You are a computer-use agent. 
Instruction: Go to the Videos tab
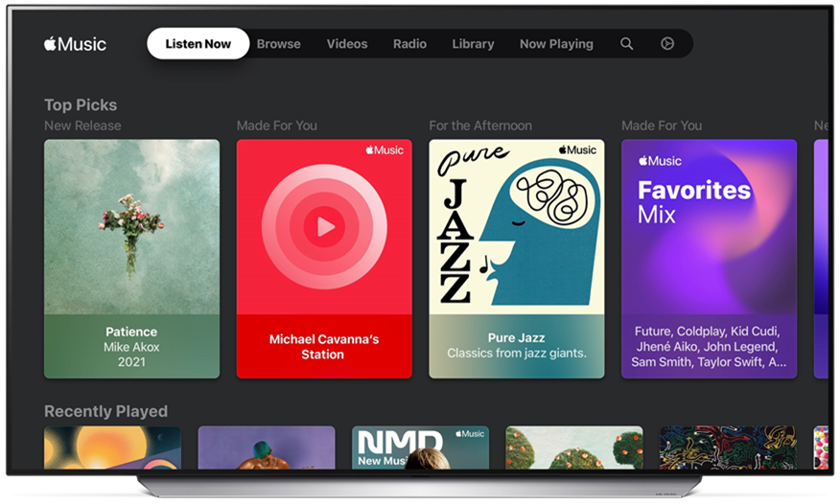click(347, 44)
